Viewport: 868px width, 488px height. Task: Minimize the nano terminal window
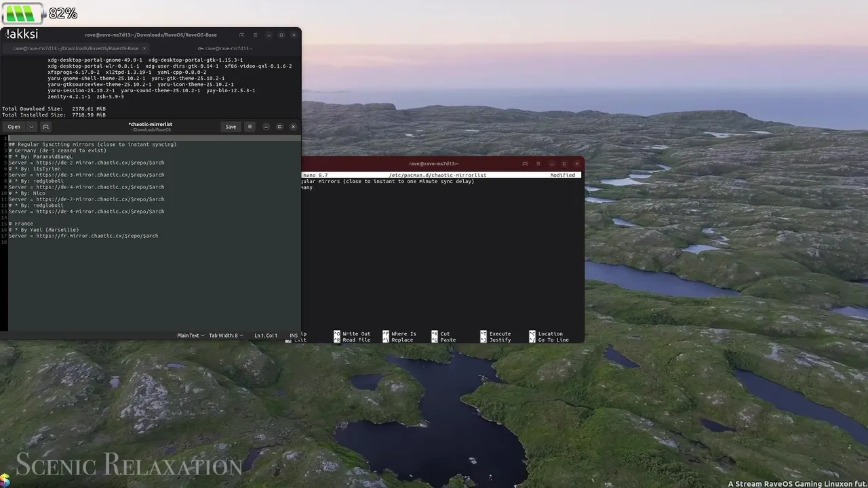551,163
